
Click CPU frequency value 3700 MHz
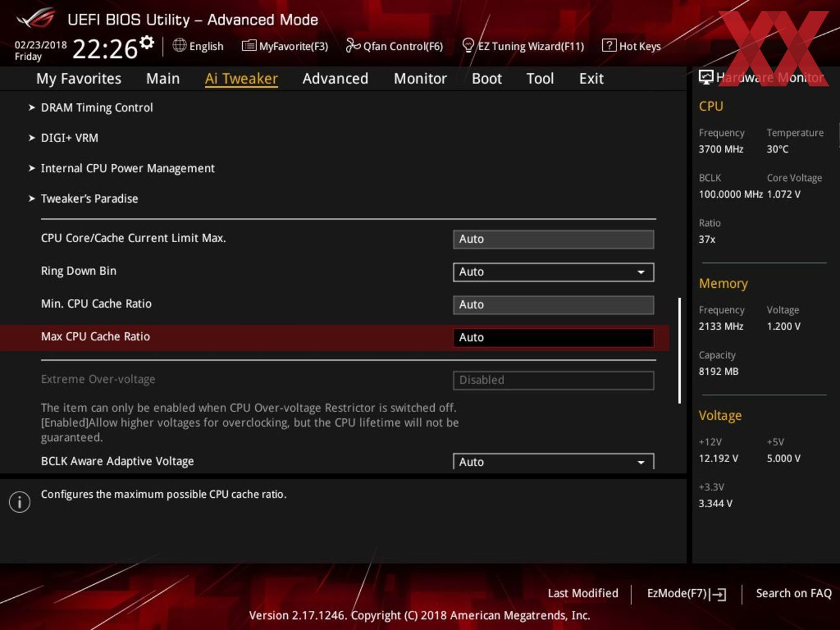point(721,149)
